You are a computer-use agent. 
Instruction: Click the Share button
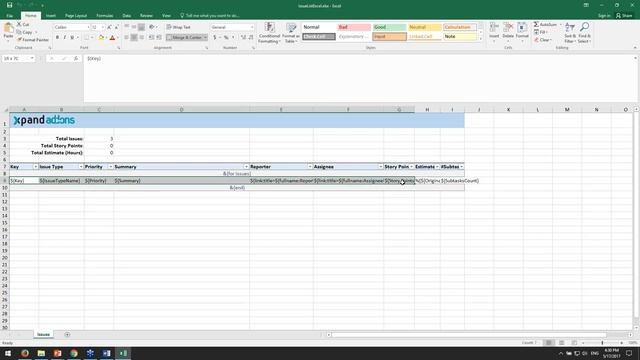click(624, 16)
